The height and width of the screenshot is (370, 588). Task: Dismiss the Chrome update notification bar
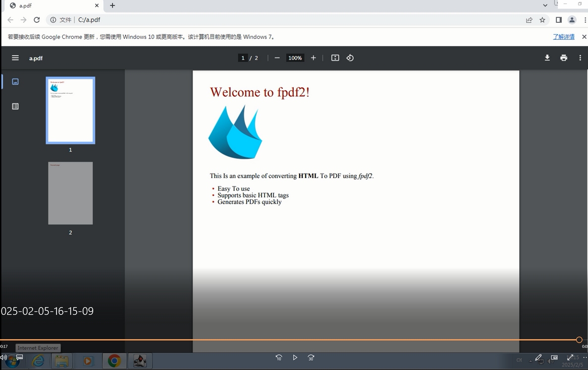coord(584,37)
